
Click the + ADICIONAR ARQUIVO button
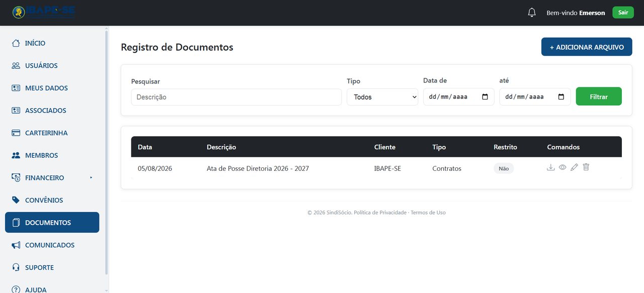[x=587, y=47]
